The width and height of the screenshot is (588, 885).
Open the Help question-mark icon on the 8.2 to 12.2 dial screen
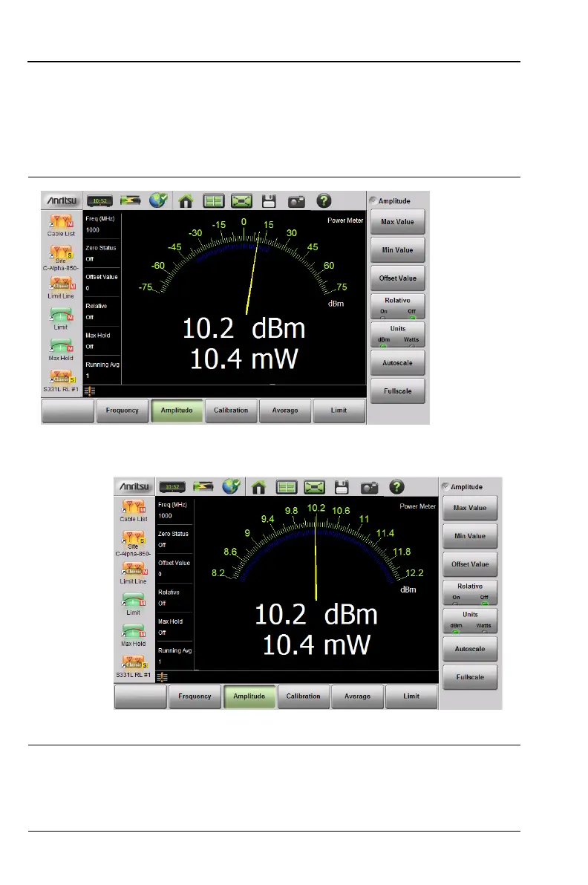pos(396,486)
